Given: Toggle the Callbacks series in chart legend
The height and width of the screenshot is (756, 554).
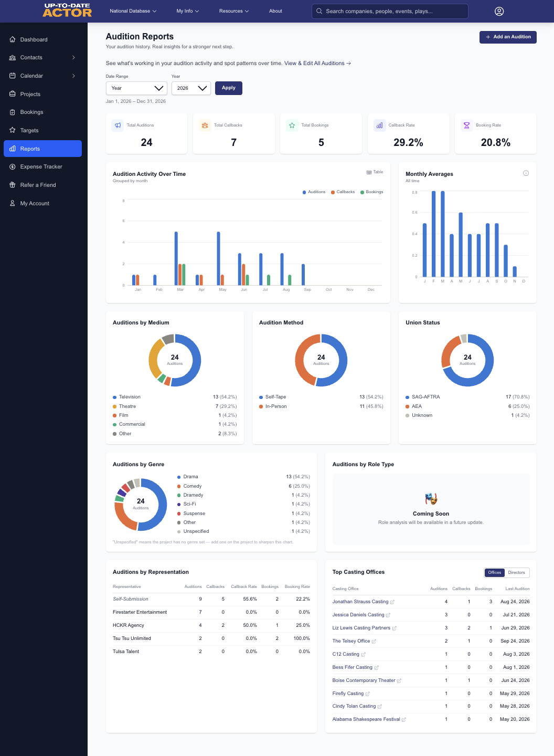Looking at the screenshot, I should (343, 192).
